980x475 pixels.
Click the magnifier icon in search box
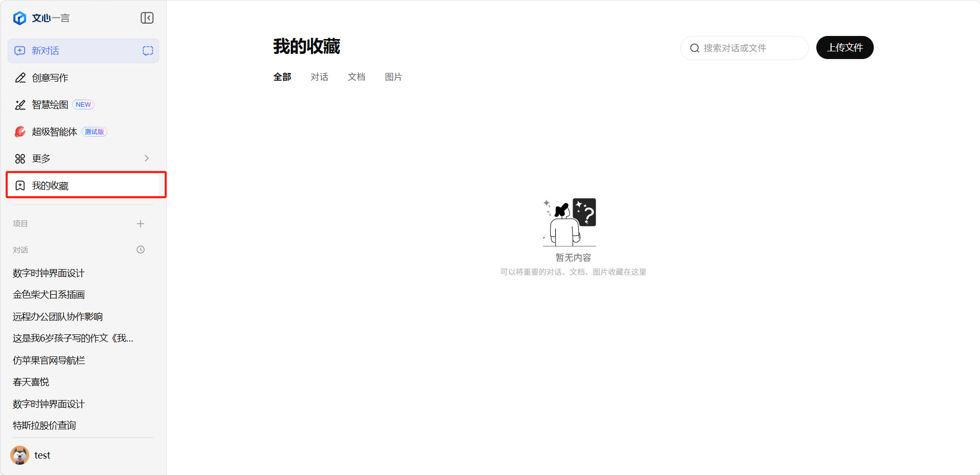[x=695, y=48]
